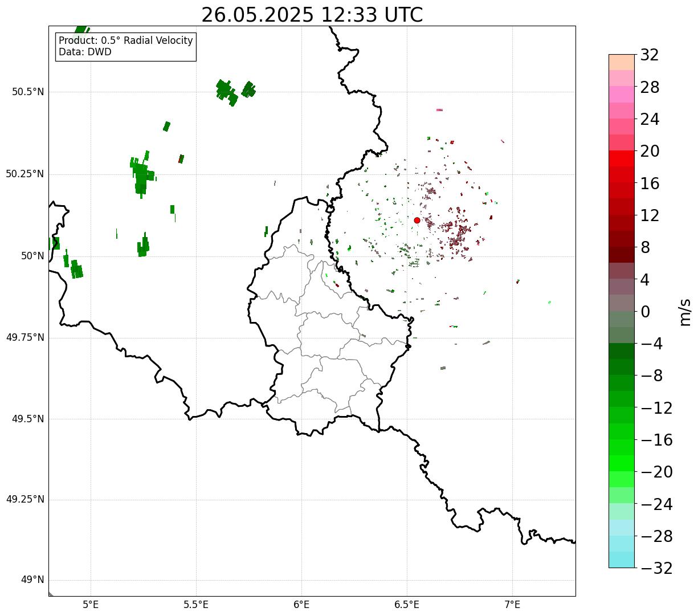
Task: Click the 'Data: DWD' text
Action: click(85, 52)
